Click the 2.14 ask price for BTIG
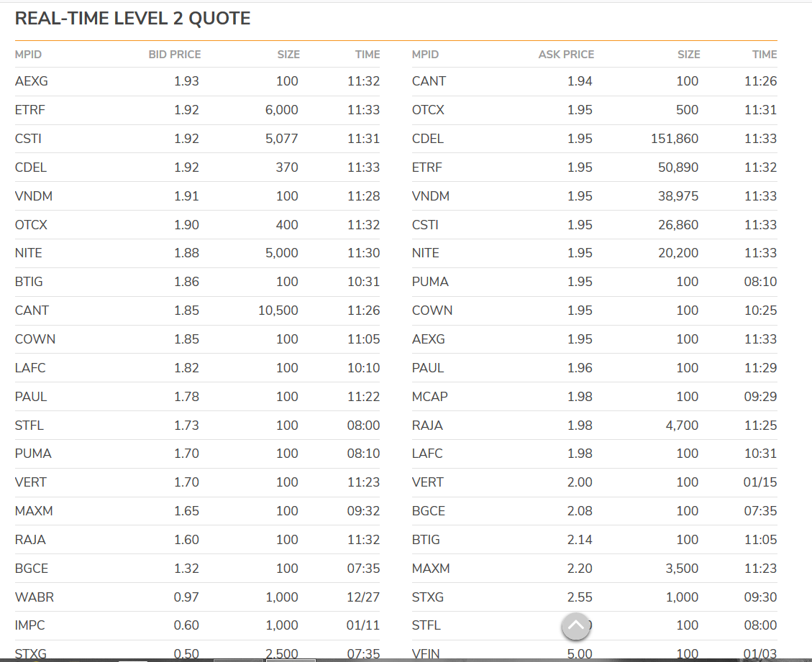This screenshot has width=812, height=662. (x=580, y=540)
